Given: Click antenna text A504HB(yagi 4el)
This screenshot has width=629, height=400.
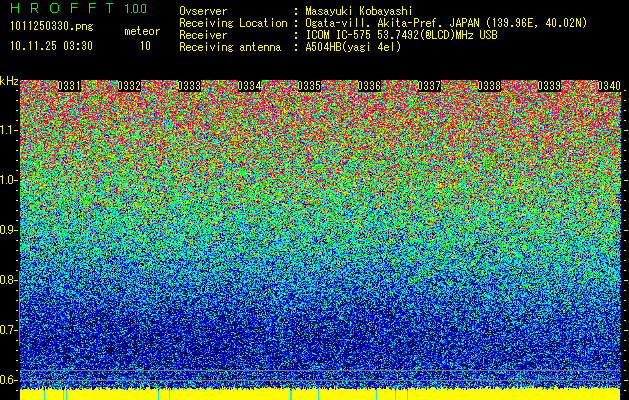Looking at the screenshot, I should 353,47.
